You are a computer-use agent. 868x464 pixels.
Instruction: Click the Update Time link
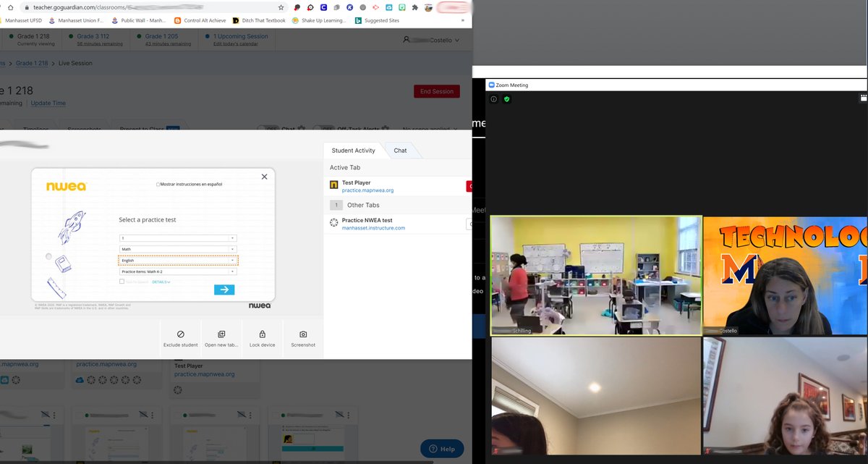48,103
